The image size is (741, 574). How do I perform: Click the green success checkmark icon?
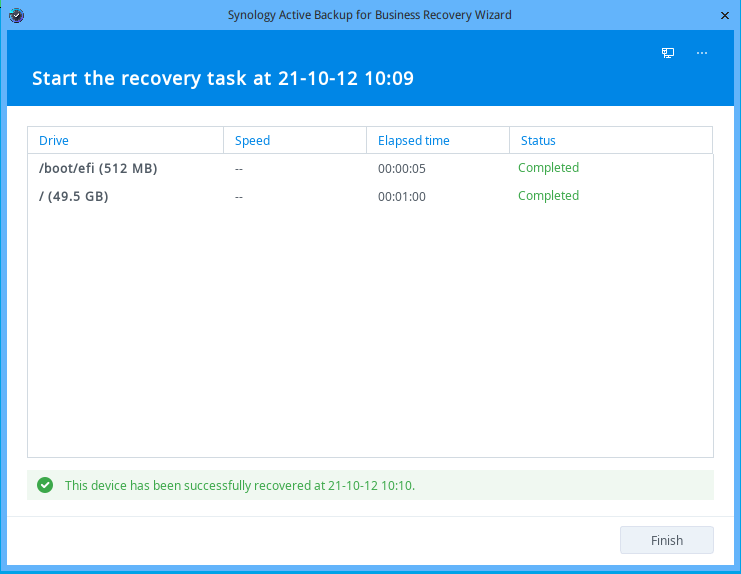(44, 485)
